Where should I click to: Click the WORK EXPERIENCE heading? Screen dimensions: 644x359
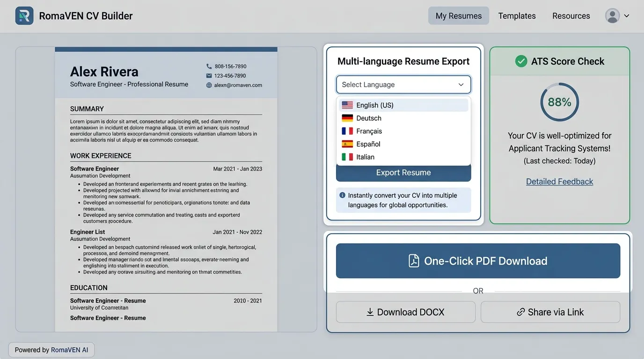[101, 156]
